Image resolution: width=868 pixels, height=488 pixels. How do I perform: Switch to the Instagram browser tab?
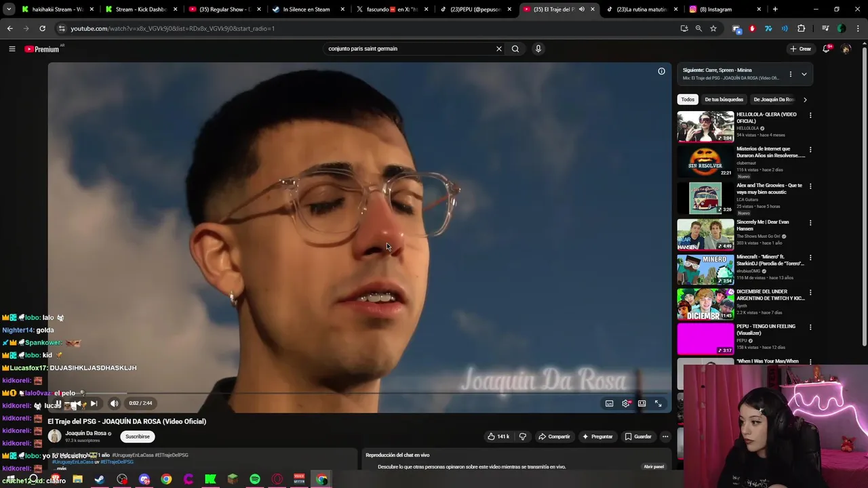(x=724, y=9)
